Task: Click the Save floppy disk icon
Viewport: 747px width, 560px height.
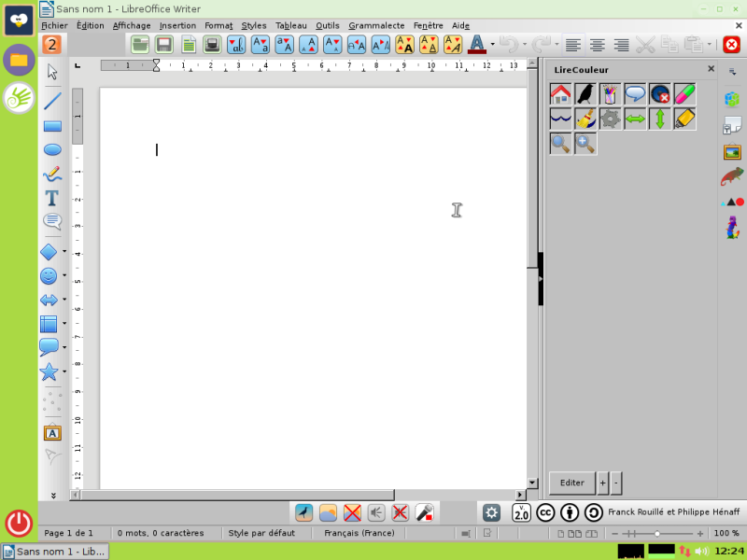Action: 164,45
